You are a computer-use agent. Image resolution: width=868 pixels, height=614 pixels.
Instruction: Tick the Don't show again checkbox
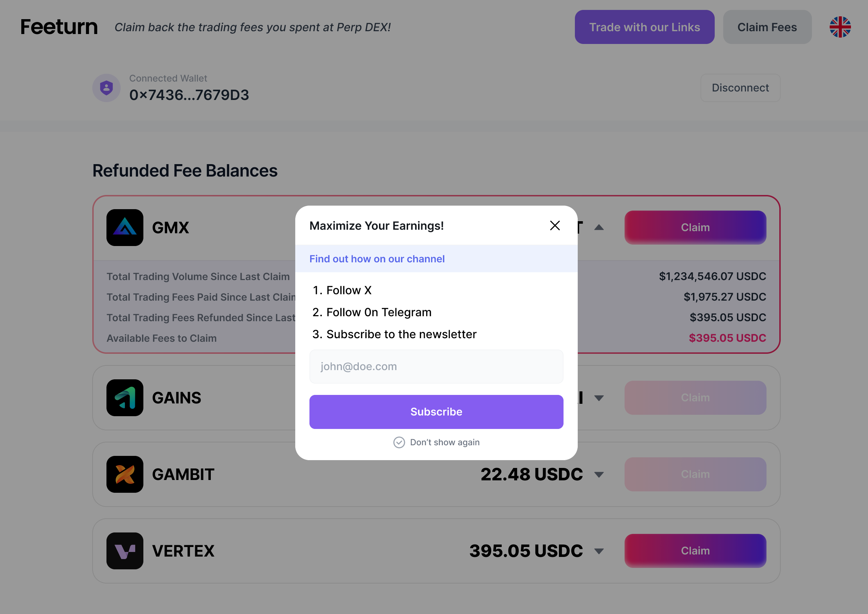click(399, 442)
